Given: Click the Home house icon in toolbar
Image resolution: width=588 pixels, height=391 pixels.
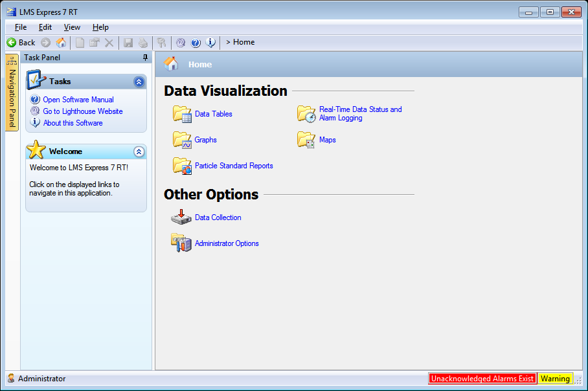Looking at the screenshot, I should point(61,42).
